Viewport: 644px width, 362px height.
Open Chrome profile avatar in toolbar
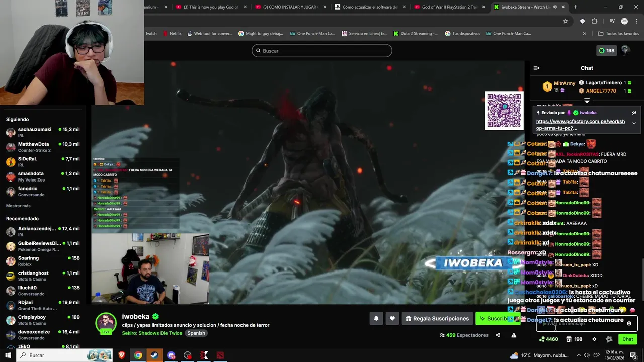pos(624,21)
